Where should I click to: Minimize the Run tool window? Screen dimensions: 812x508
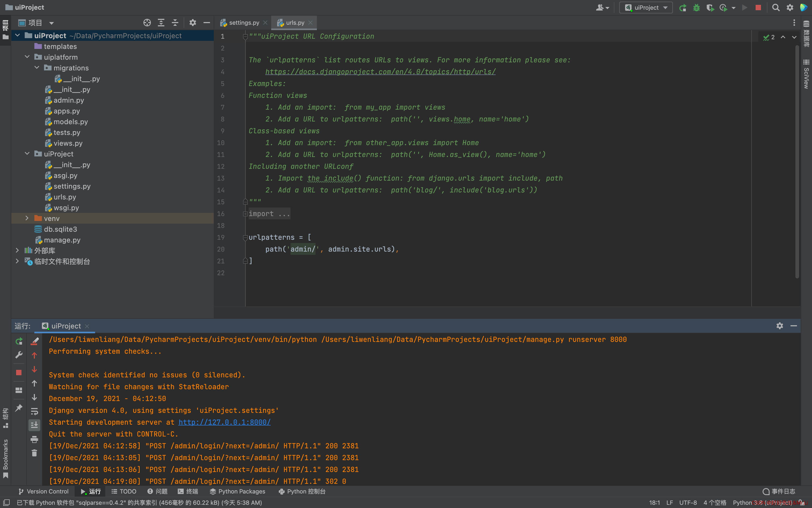pos(793,326)
